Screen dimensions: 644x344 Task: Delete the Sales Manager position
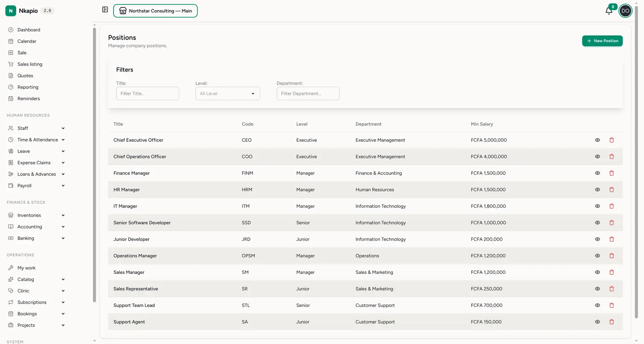(x=611, y=272)
